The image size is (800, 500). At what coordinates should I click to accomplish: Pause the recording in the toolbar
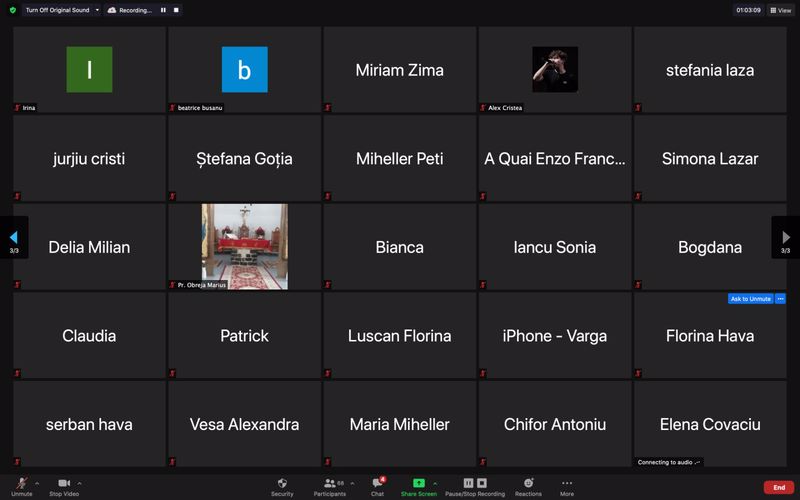tap(467, 483)
